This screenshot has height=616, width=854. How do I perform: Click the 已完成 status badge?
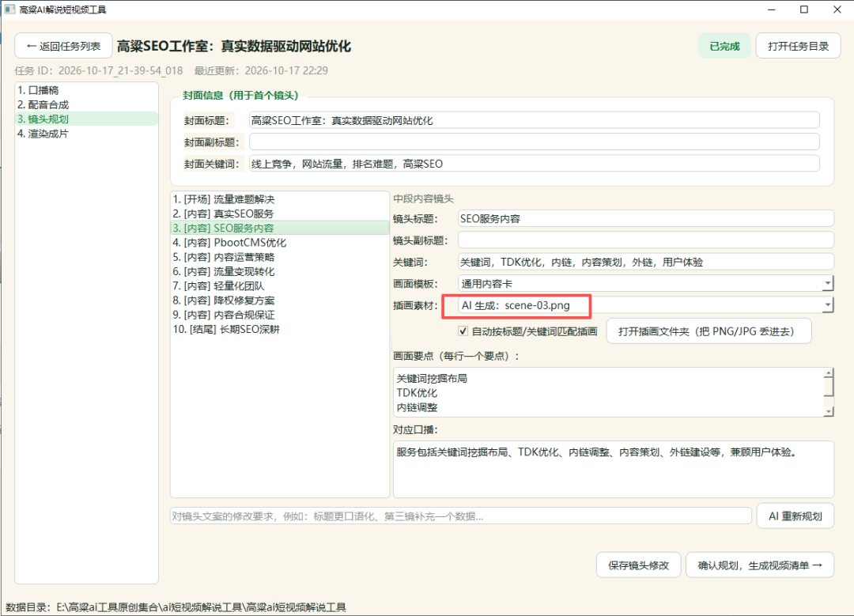coord(724,46)
